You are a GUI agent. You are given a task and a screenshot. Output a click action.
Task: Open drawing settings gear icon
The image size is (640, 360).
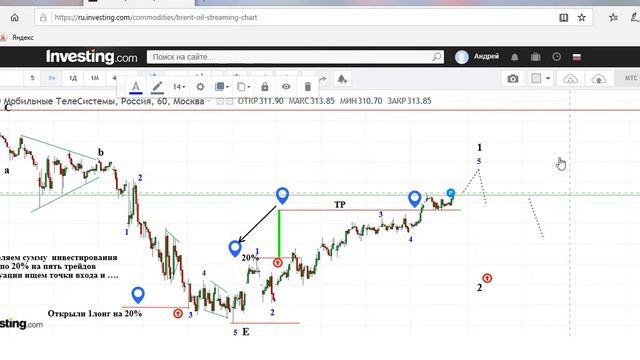coord(200,87)
